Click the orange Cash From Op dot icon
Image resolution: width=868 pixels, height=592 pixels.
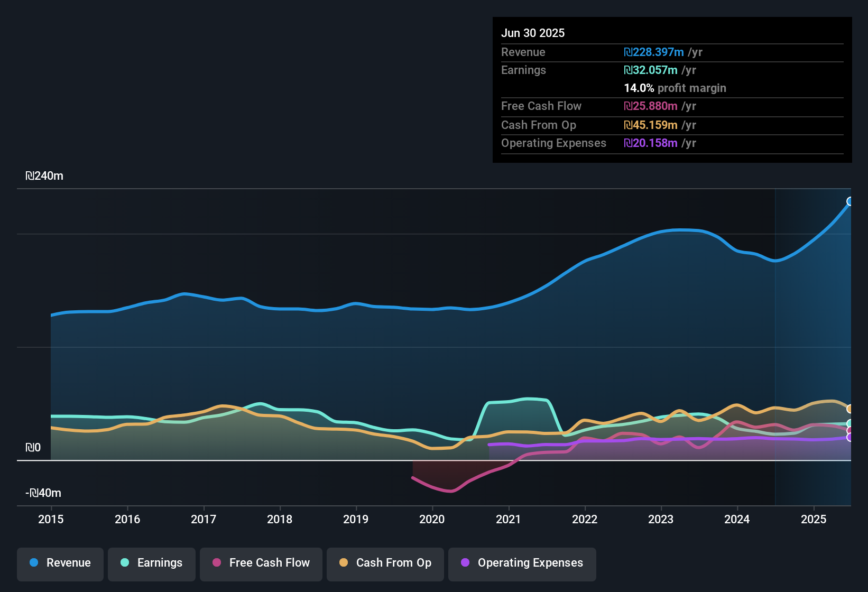tap(344, 563)
